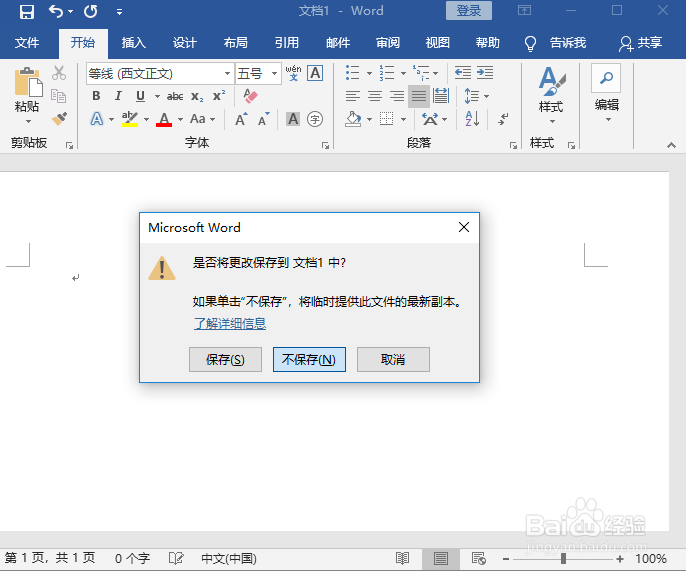Image resolution: width=686 pixels, height=571 pixels.
Task: Click the Undo arrow icon
Action: [x=56, y=11]
